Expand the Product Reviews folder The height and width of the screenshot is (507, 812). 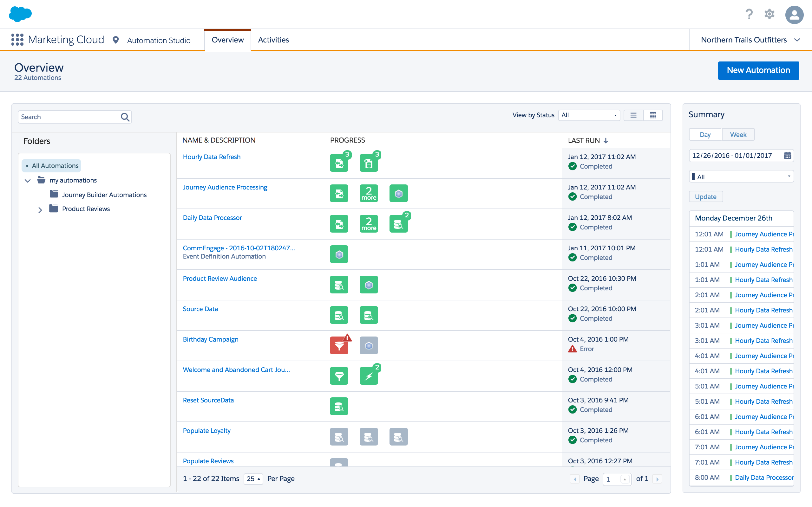pyautogui.click(x=40, y=210)
